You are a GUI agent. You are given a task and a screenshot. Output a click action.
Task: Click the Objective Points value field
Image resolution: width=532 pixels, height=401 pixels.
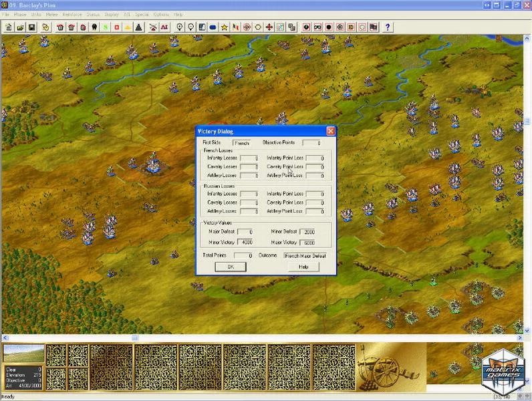(311, 143)
